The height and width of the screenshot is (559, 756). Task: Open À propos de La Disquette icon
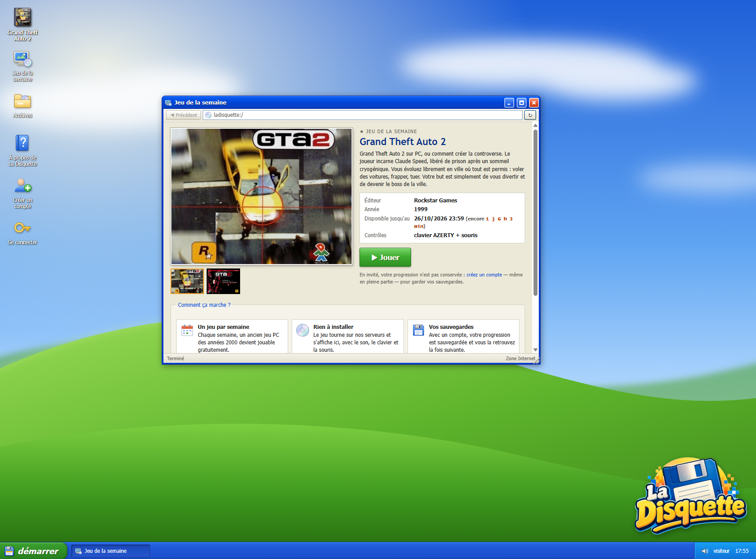coord(22,150)
